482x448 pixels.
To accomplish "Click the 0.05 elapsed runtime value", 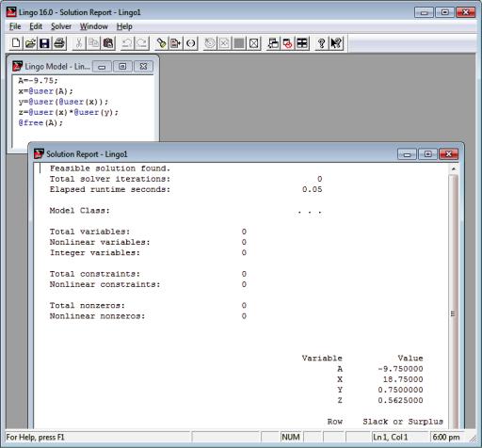I will tap(313, 189).
